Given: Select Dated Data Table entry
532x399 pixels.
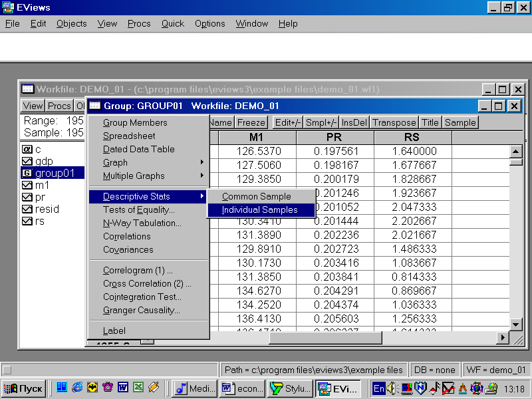Looking at the screenshot, I should click(x=148, y=149).
